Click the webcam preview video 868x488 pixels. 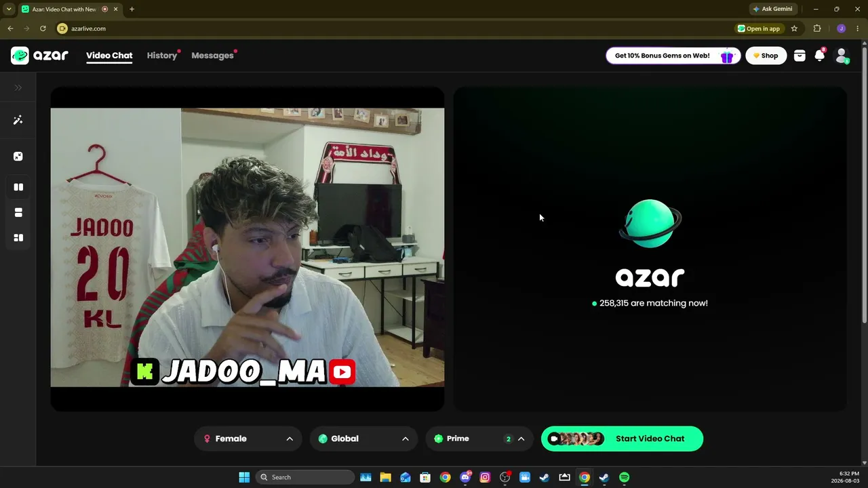coord(248,247)
